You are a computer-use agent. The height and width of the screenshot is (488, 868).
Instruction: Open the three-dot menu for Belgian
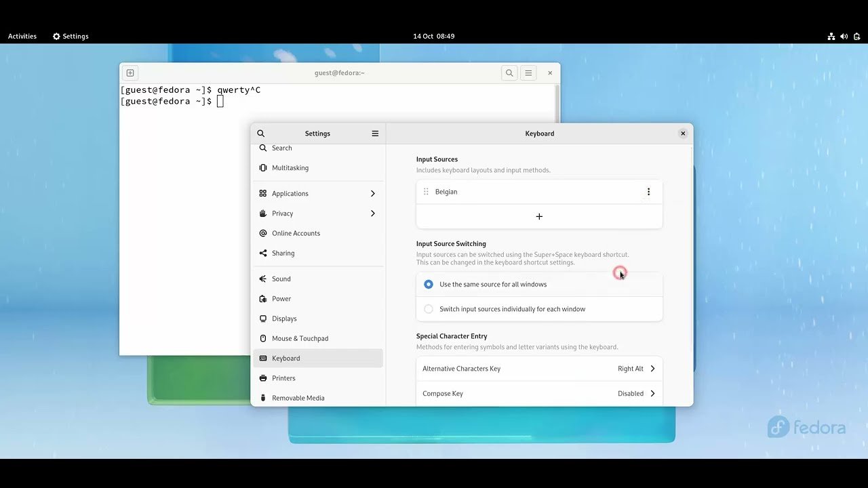(648, 192)
